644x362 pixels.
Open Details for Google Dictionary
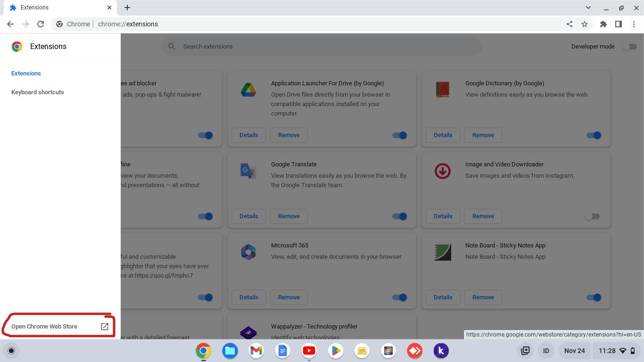click(x=443, y=135)
